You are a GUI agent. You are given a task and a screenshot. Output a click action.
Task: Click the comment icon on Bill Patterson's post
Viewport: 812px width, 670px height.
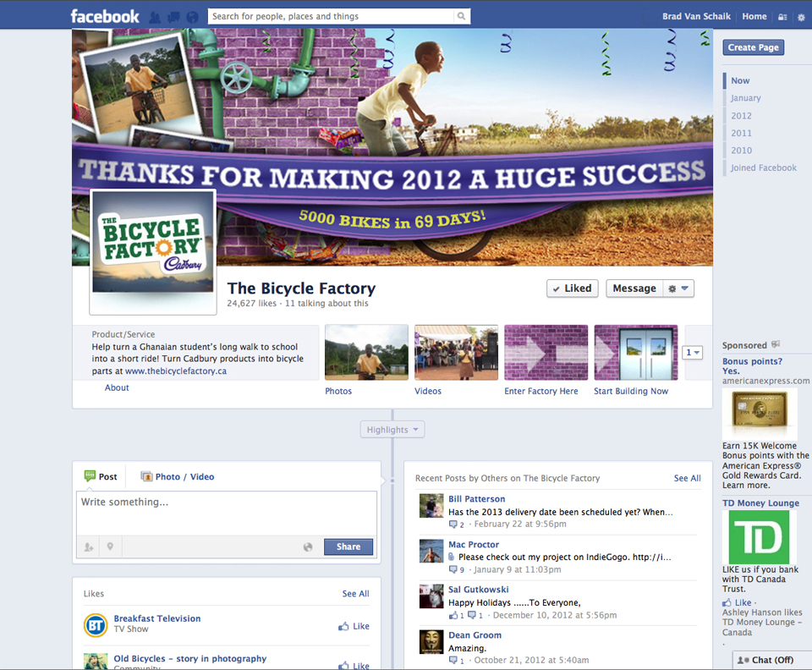(453, 524)
